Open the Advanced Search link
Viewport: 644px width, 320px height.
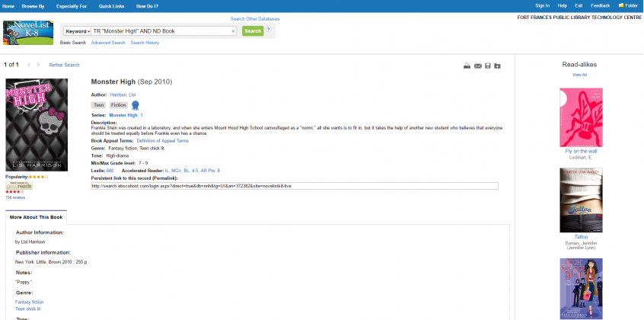[x=107, y=43]
